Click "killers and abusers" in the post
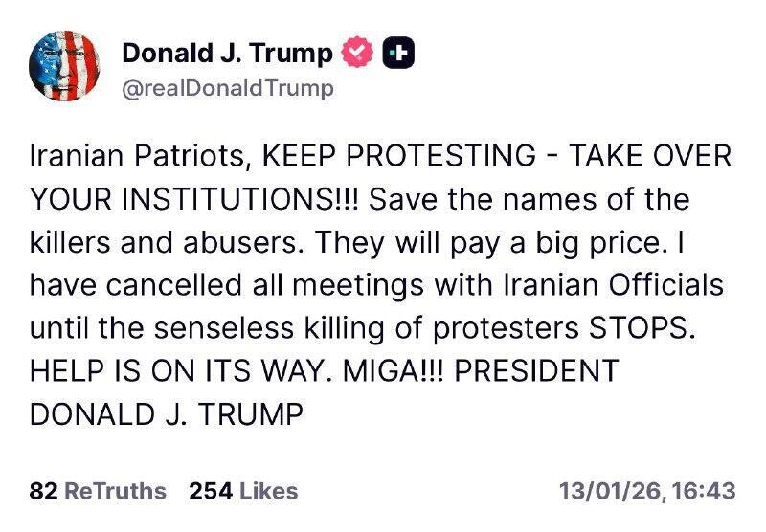 coord(139,242)
